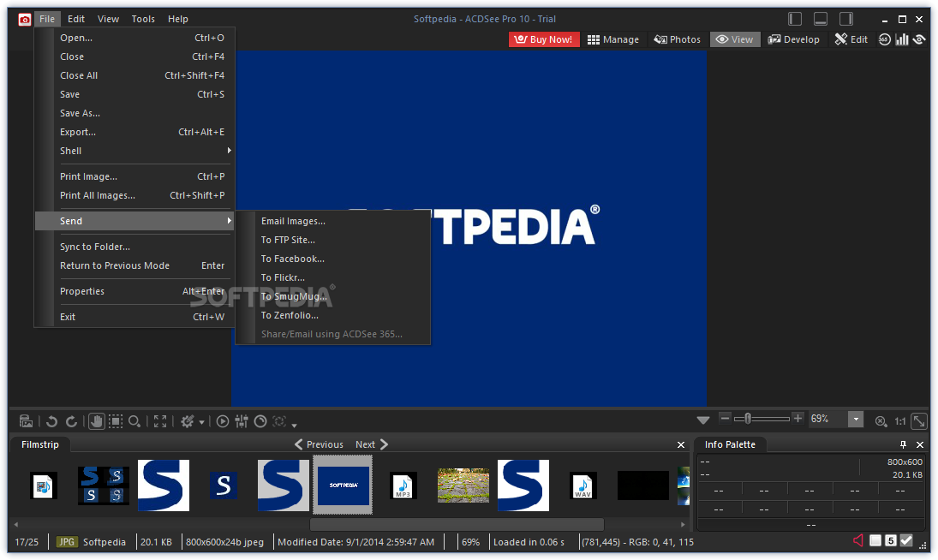The width and height of the screenshot is (938, 560).
Task: Click the triangle next to the zoom minus button
Action: [703, 420]
